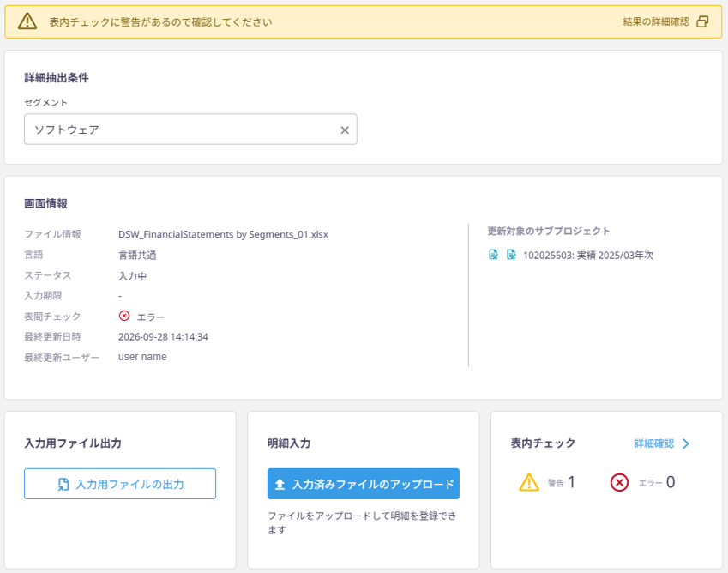Click second document icon next to 102025503
This screenshot has width=728, height=573.
[x=511, y=255]
